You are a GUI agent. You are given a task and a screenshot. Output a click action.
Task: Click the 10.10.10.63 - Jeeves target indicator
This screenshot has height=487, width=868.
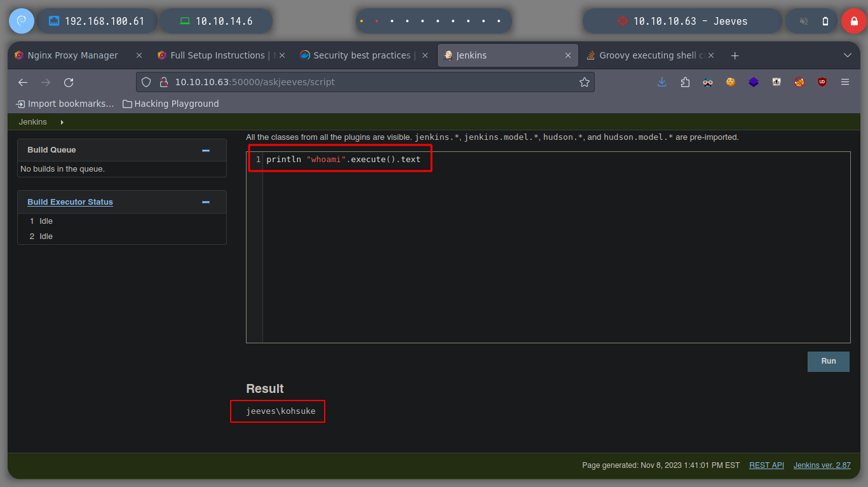pyautogui.click(x=682, y=21)
